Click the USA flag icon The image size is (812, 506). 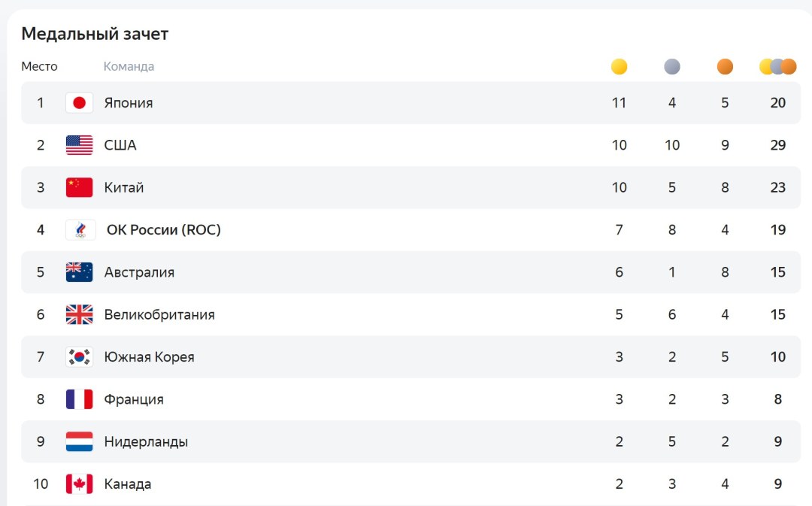coord(79,145)
